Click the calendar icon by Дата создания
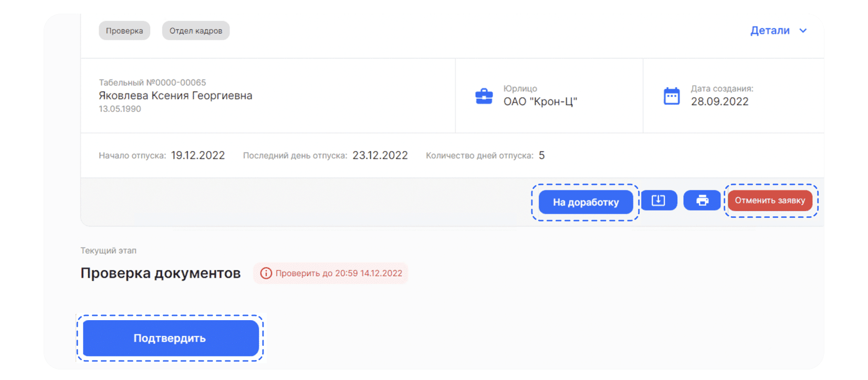The height and width of the screenshot is (380, 868). tap(672, 96)
